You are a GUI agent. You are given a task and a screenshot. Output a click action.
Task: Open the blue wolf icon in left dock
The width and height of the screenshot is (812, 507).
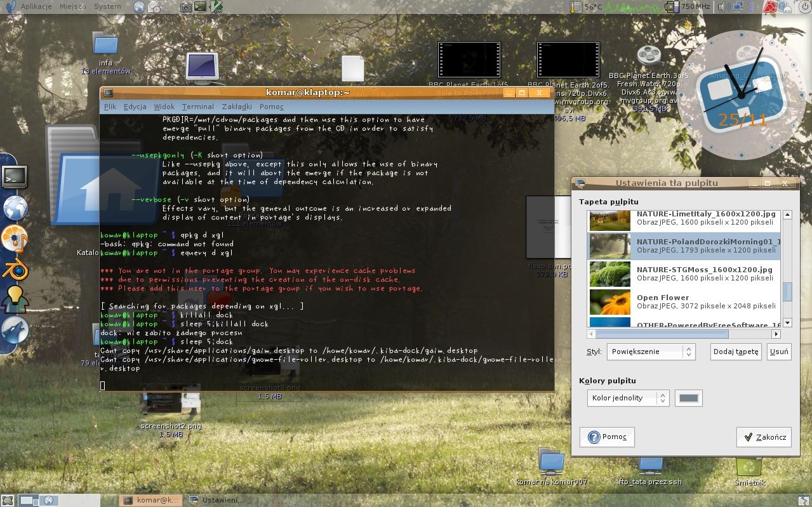coord(15,331)
